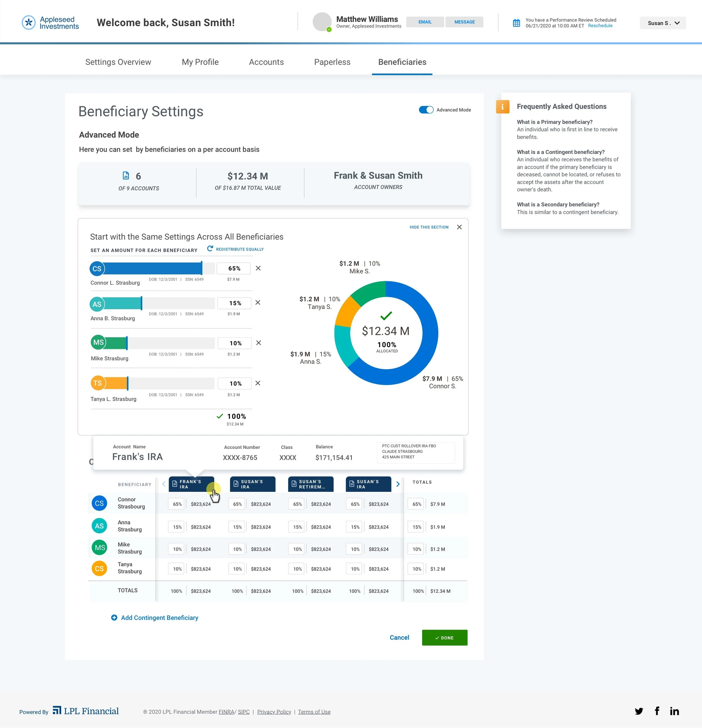Remove Connor L. Strasburg with X icon
The width and height of the screenshot is (702, 728).
pos(258,268)
